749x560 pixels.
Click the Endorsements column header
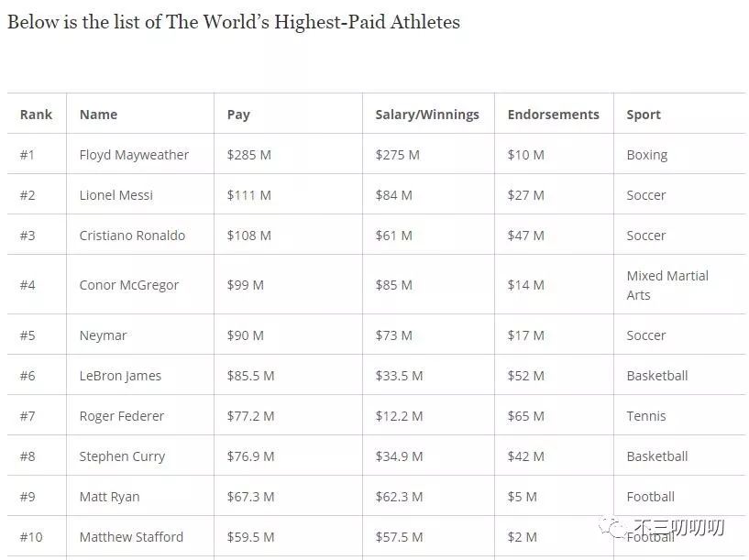tap(553, 115)
